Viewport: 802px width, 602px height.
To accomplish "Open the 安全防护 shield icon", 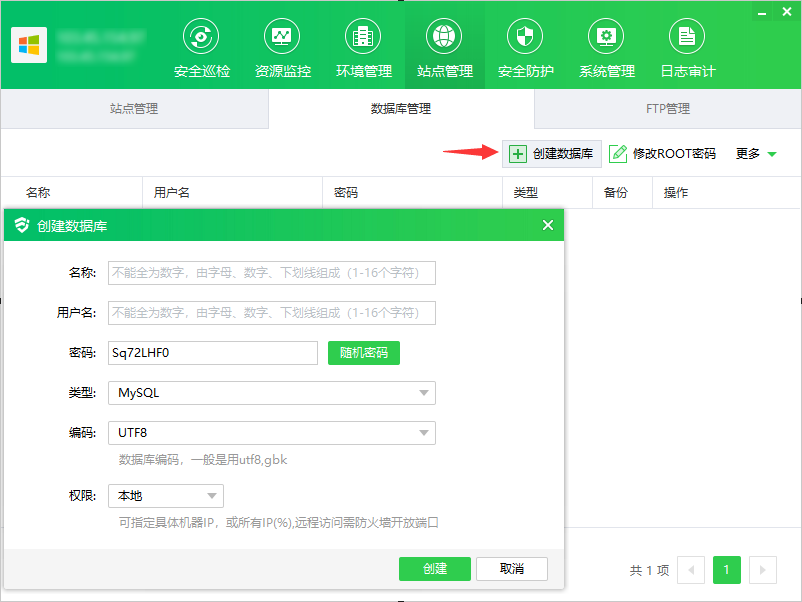I will click(525, 36).
